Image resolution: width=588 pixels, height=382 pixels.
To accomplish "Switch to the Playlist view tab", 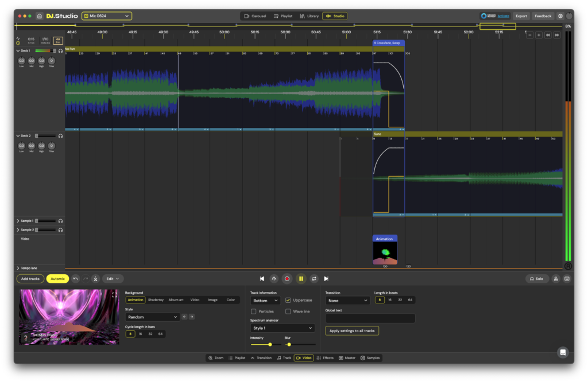I will pyautogui.click(x=283, y=15).
